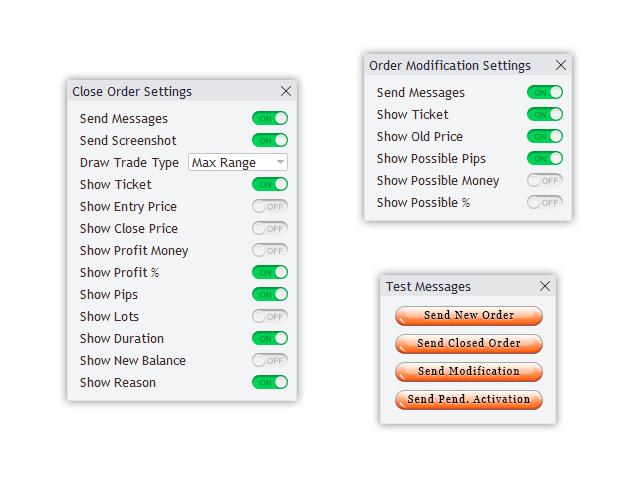
Task: Turn off Show Old Price
Action: coord(545,136)
